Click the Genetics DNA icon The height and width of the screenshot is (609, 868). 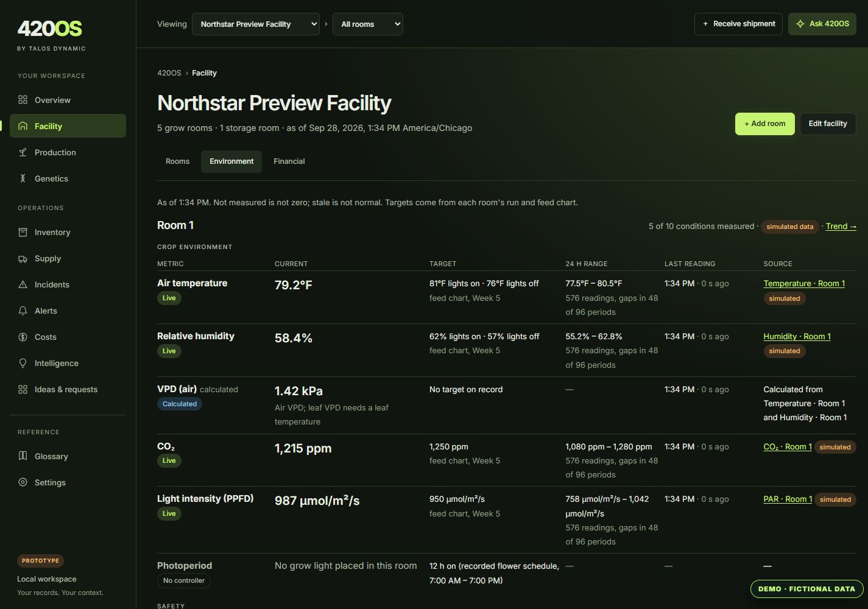tap(23, 178)
